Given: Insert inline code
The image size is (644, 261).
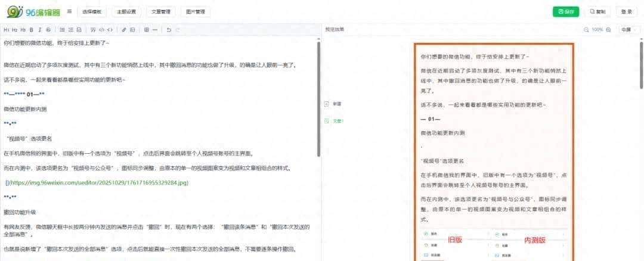Looking at the screenshot, I should [101, 30].
